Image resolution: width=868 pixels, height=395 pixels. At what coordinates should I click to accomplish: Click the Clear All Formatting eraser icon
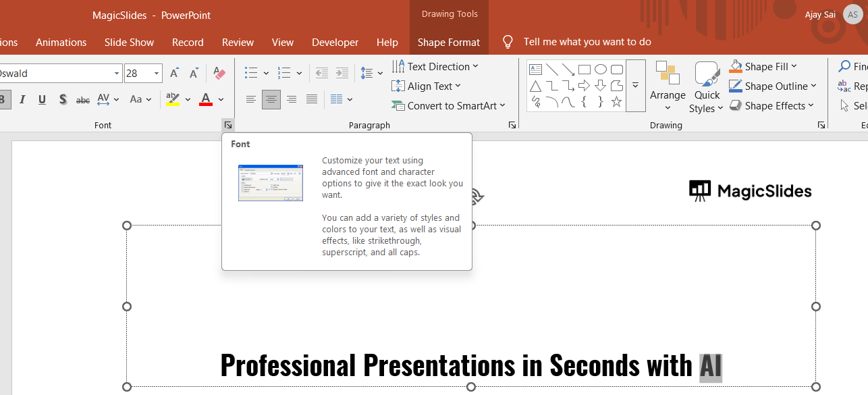(219, 73)
